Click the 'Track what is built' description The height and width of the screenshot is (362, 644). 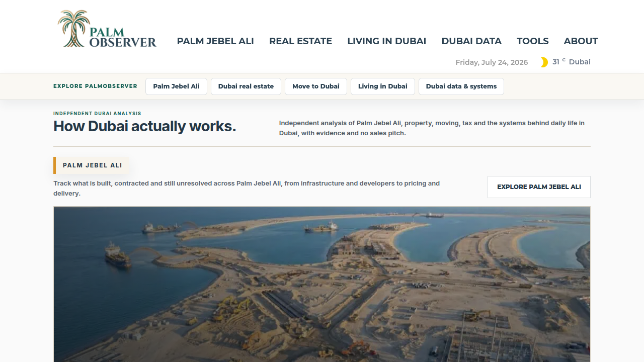[x=247, y=188]
